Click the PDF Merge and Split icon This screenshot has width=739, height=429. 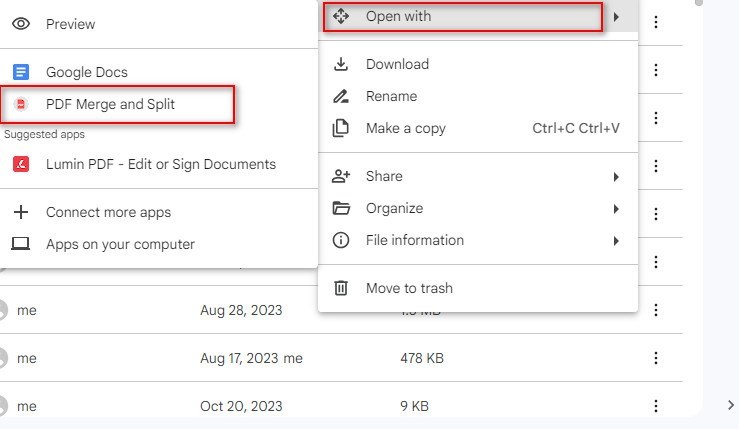21,104
